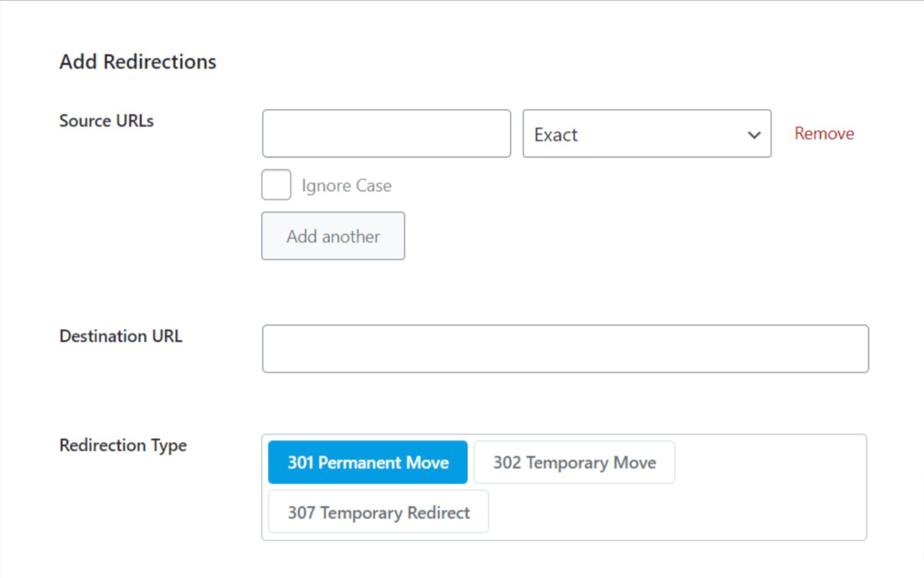This screenshot has width=924, height=578.
Task: Click the Source URLs label text
Action: 106,121
